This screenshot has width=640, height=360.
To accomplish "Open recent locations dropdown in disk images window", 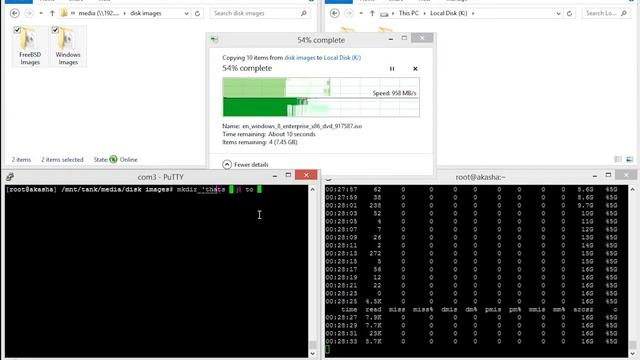I will tap(41, 13).
